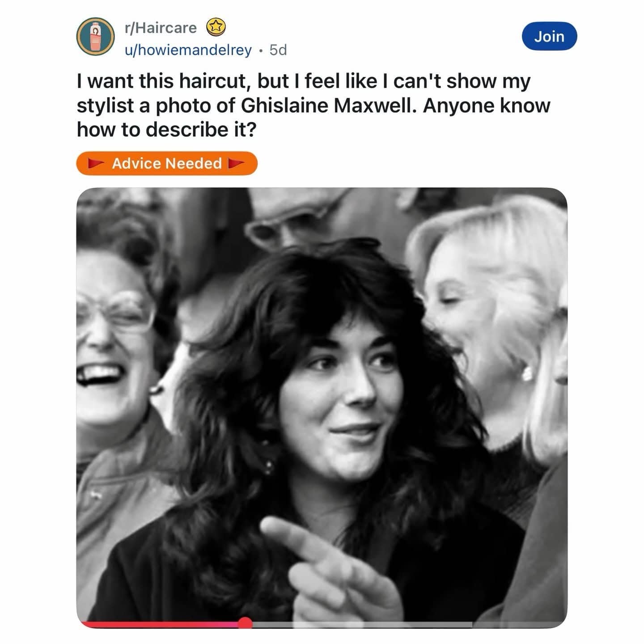Select the orange Advice Needed flair tag
The height and width of the screenshot is (644, 644).
(167, 164)
